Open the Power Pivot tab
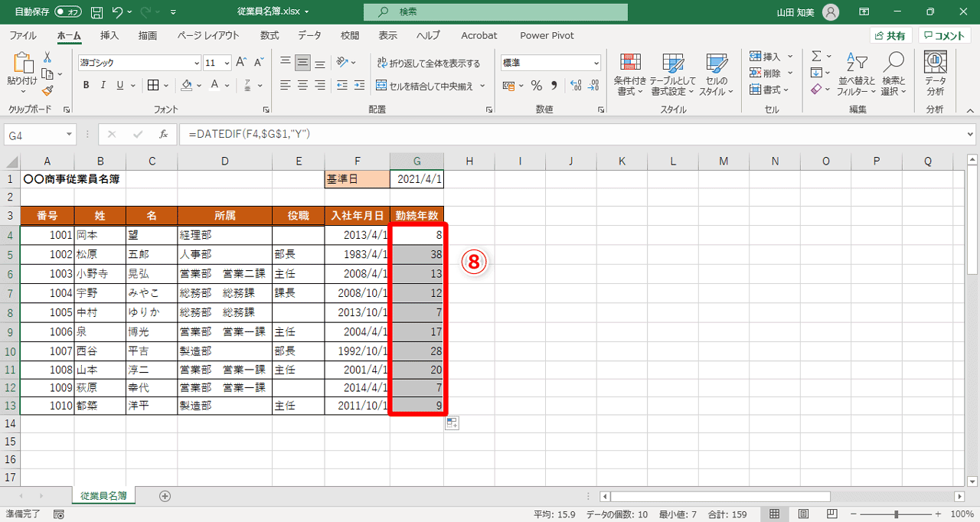 click(x=546, y=35)
